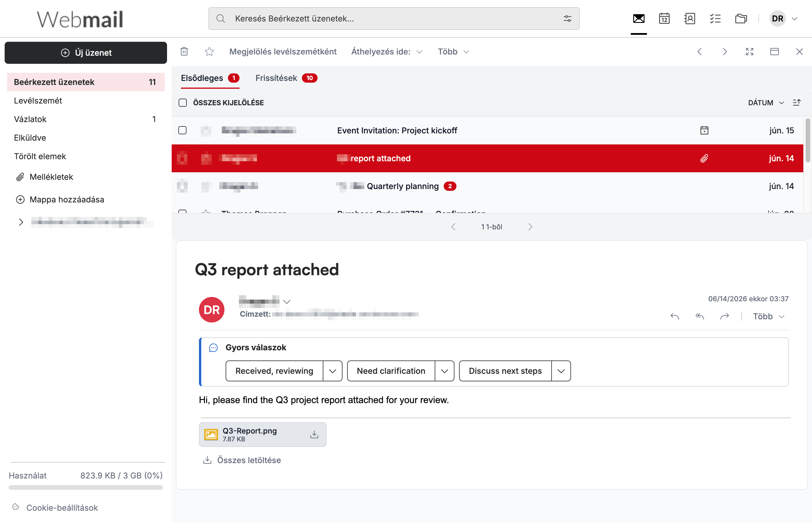Switch to Frissítések tab
The width and height of the screenshot is (812, 522).
coord(286,78)
